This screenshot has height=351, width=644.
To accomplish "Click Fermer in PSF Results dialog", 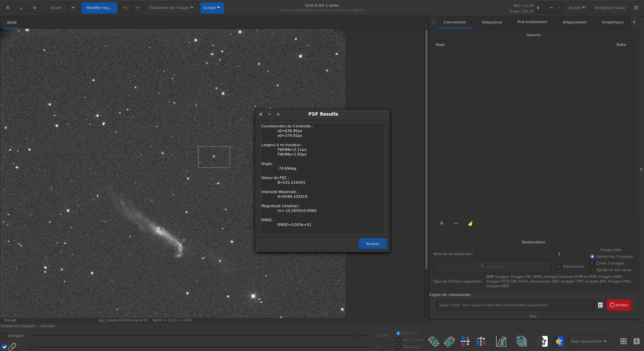I will (x=373, y=244).
